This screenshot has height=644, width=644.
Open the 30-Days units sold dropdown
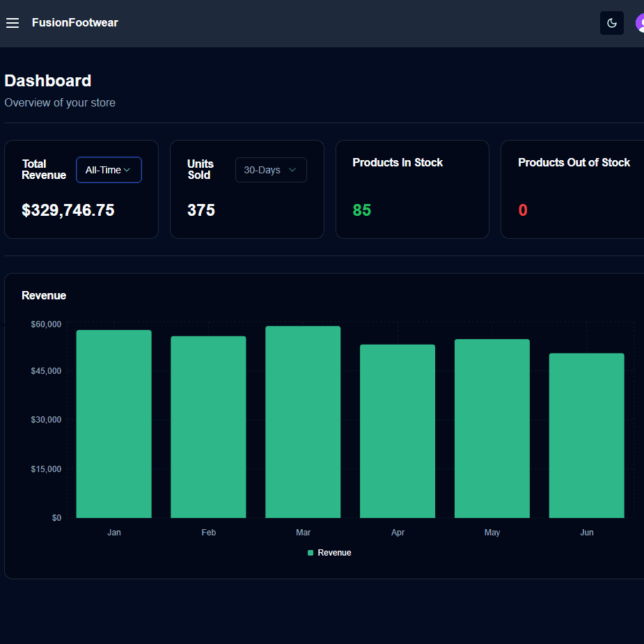pos(271,170)
